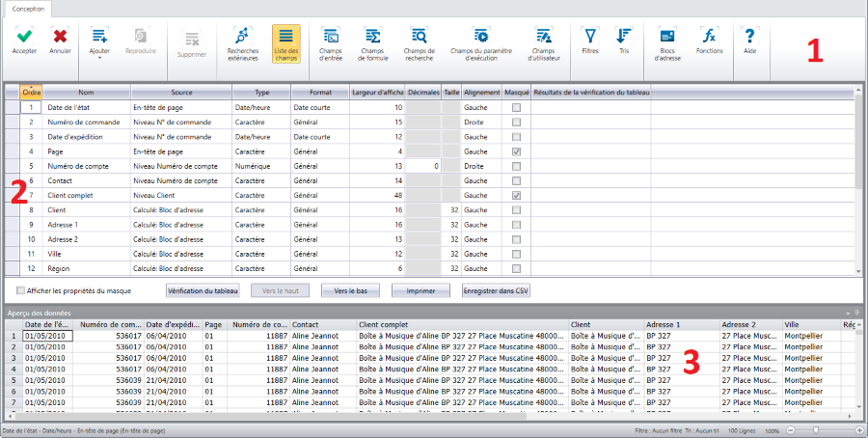Adjust the zoom slider in status bar
Screen dimensions: 868x438
click(x=816, y=428)
